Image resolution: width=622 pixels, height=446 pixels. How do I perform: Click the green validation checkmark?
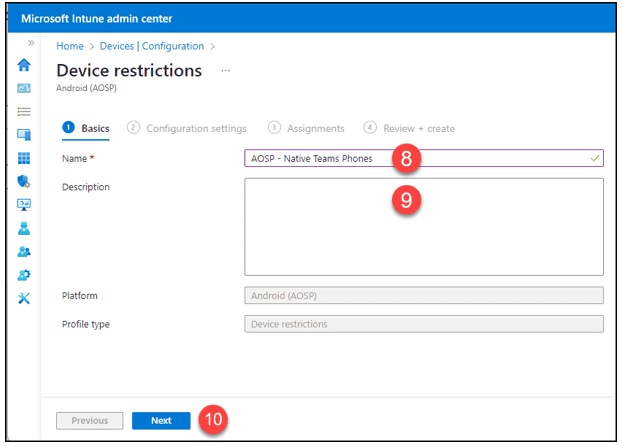click(595, 158)
